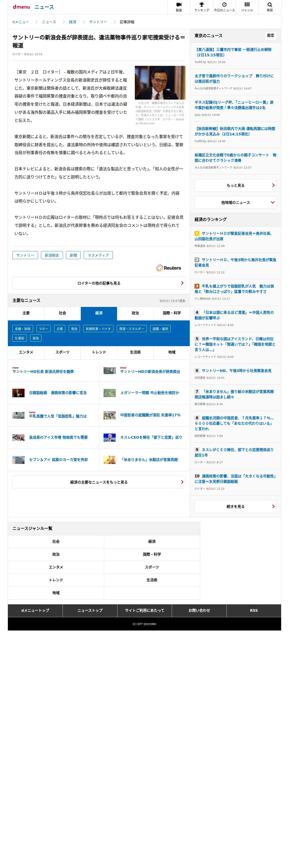The image size is (289, 868).
Task: Select the 経済 news tab
Action: pyautogui.click(x=99, y=313)
